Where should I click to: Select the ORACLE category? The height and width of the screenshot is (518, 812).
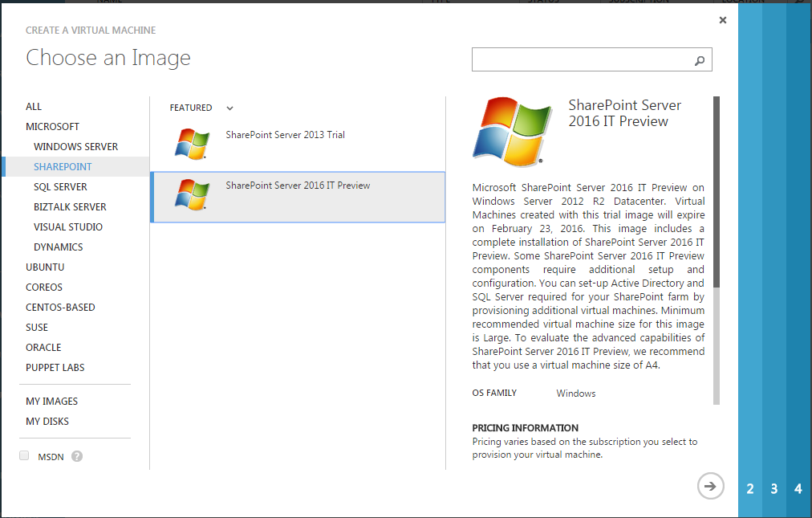[43, 348]
